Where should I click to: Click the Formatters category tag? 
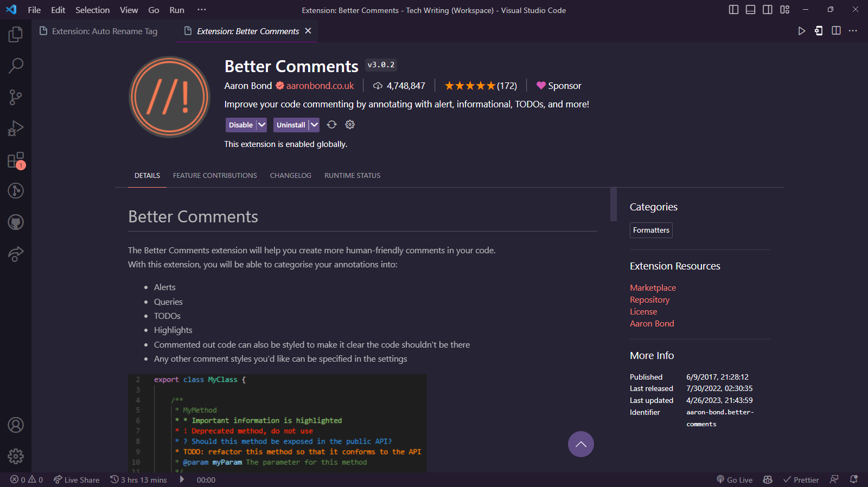click(x=651, y=230)
